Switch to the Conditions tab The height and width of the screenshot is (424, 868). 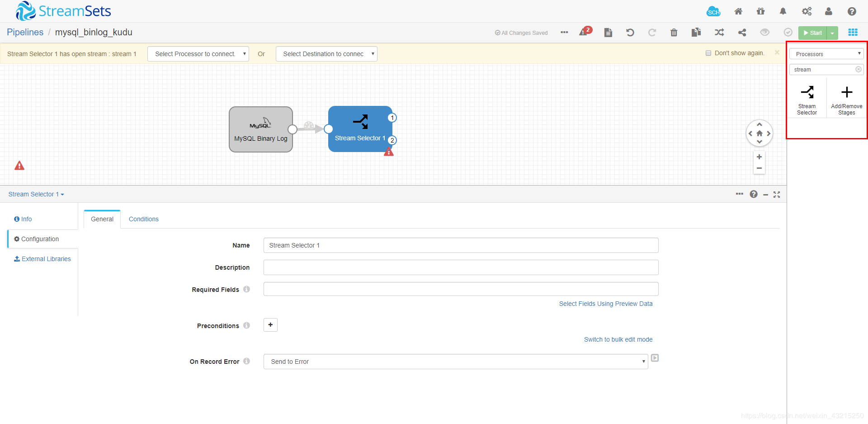click(x=143, y=219)
